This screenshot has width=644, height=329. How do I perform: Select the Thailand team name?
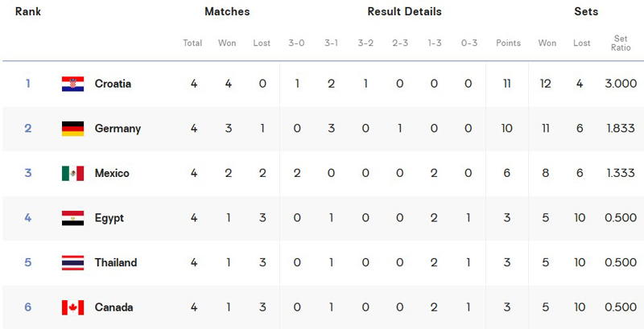coord(116,262)
